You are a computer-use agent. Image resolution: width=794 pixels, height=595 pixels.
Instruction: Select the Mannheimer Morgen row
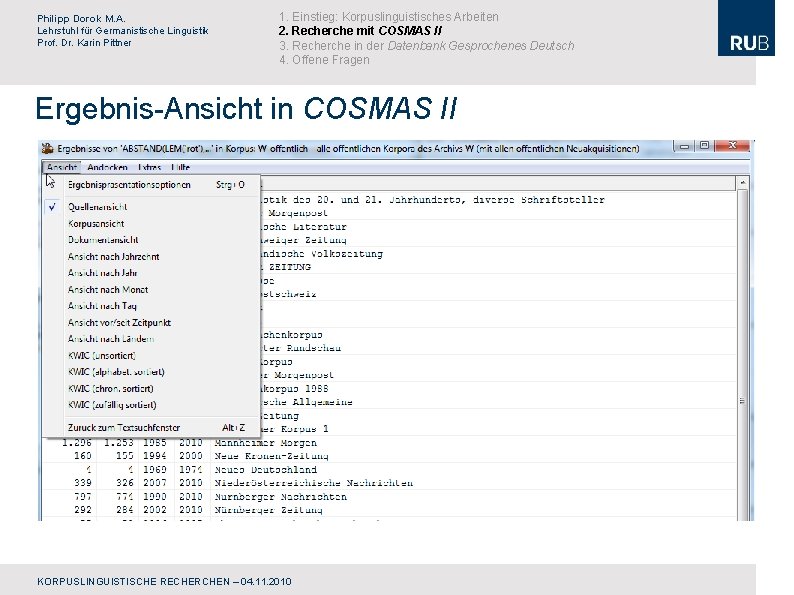[389, 443]
